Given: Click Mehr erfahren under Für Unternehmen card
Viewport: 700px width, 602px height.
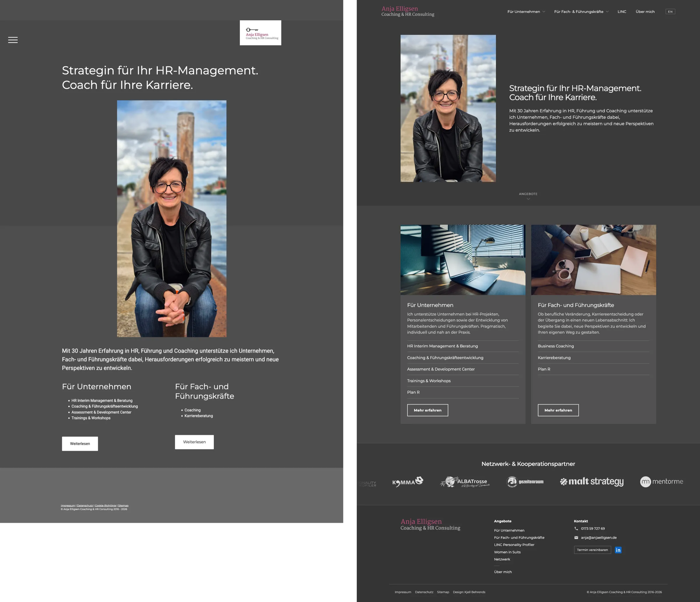Looking at the screenshot, I should click(427, 410).
